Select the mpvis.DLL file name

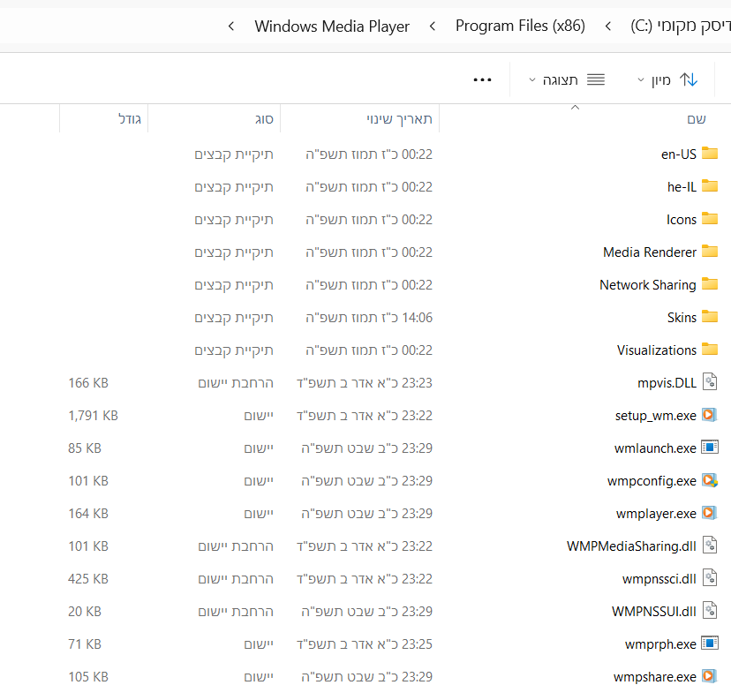pyautogui.click(x=667, y=382)
